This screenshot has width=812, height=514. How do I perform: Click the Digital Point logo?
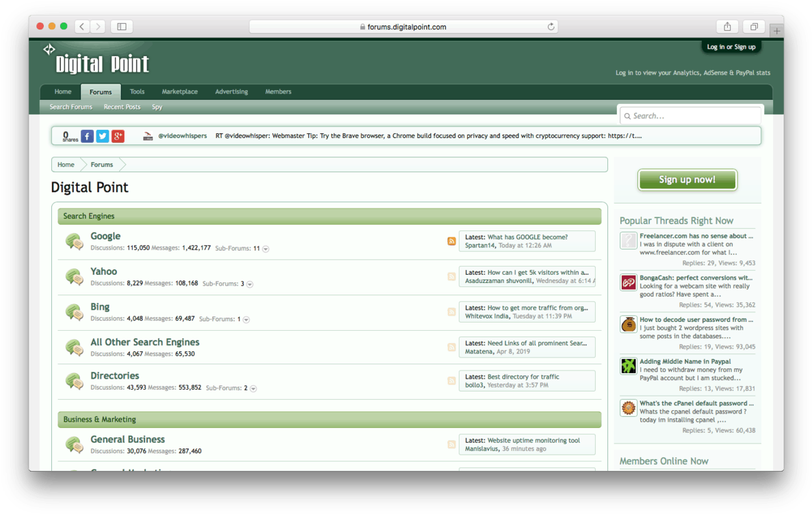[x=96, y=60]
